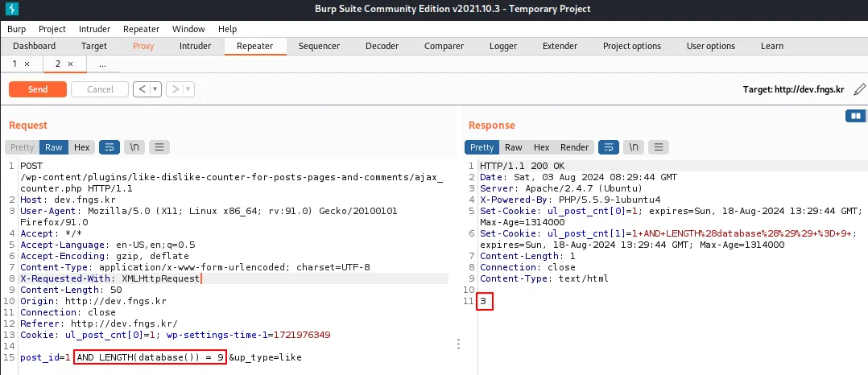Open the Repeater menu
The width and height of the screenshot is (868, 375).
(x=141, y=29)
